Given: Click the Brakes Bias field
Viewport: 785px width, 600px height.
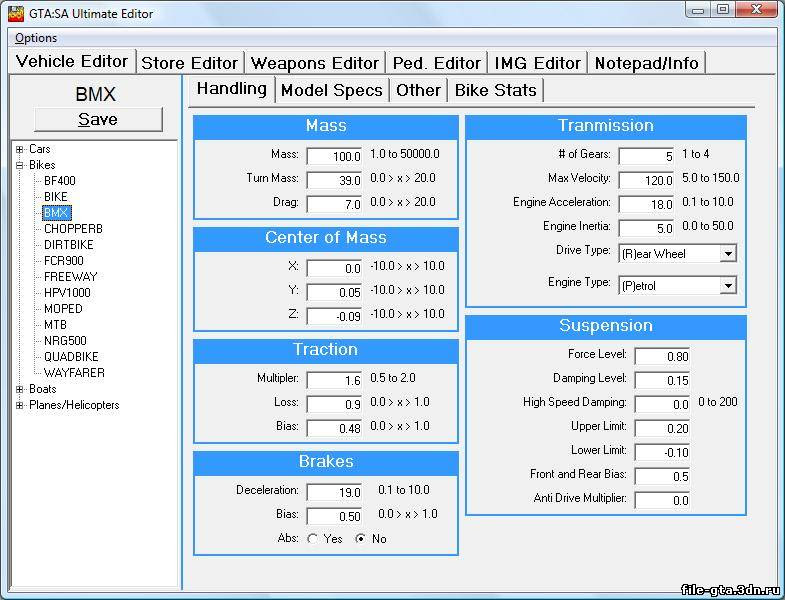Looking at the screenshot, I should pos(334,516).
